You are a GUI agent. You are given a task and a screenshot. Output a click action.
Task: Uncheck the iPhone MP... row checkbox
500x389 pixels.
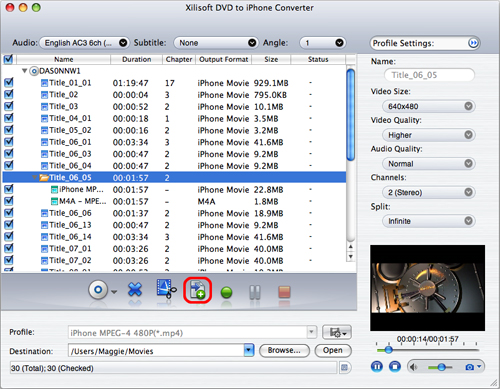(x=9, y=189)
